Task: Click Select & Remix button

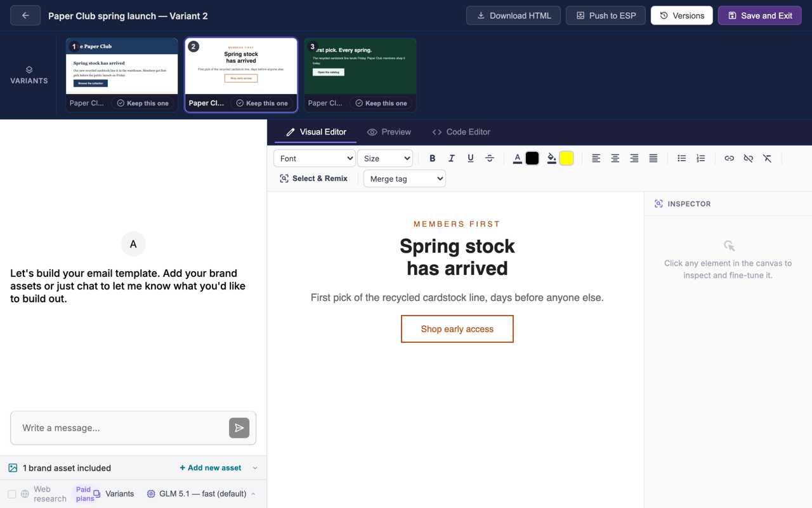Action: click(314, 178)
